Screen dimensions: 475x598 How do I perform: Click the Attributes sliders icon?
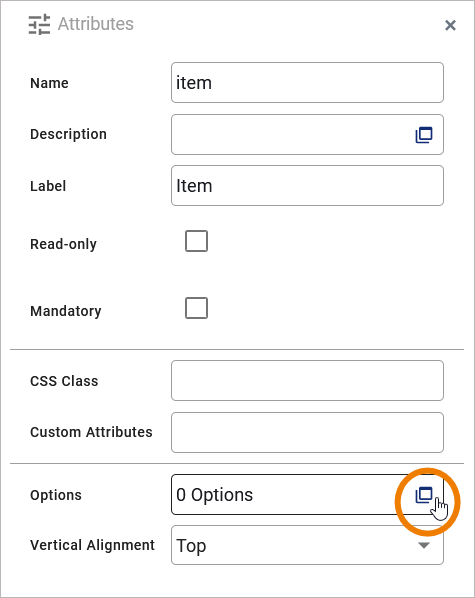pyautogui.click(x=39, y=24)
